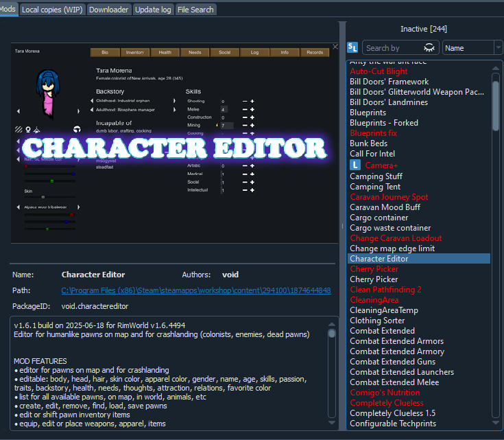Image resolution: width=504 pixels, height=440 pixels.
Task: Select the Mods tab
Action: coord(8,9)
